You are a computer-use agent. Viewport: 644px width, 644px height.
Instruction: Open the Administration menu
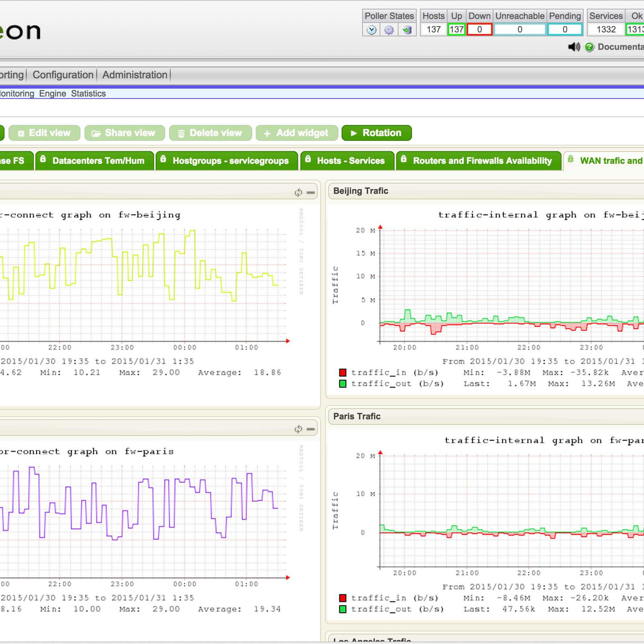point(135,75)
